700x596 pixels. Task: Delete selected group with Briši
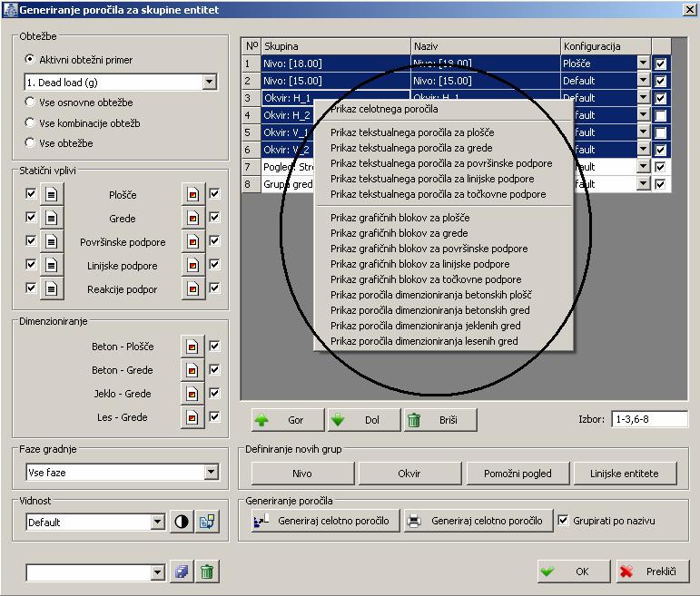[x=440, y=420]
